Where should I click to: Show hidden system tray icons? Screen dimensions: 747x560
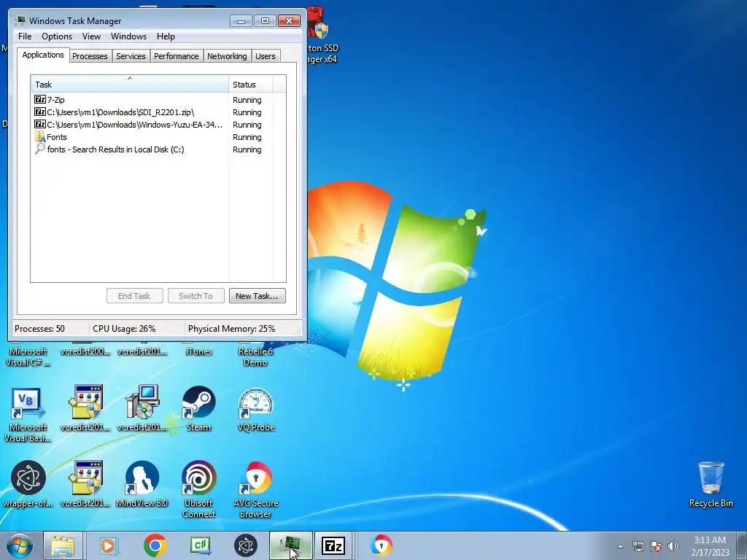[620, 546]
